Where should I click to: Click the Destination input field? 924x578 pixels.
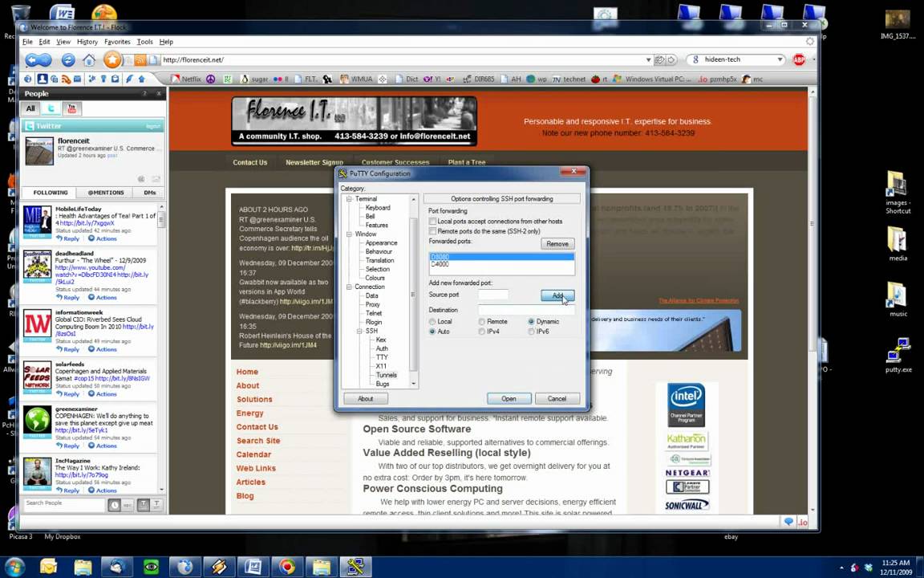click(526, 310)
